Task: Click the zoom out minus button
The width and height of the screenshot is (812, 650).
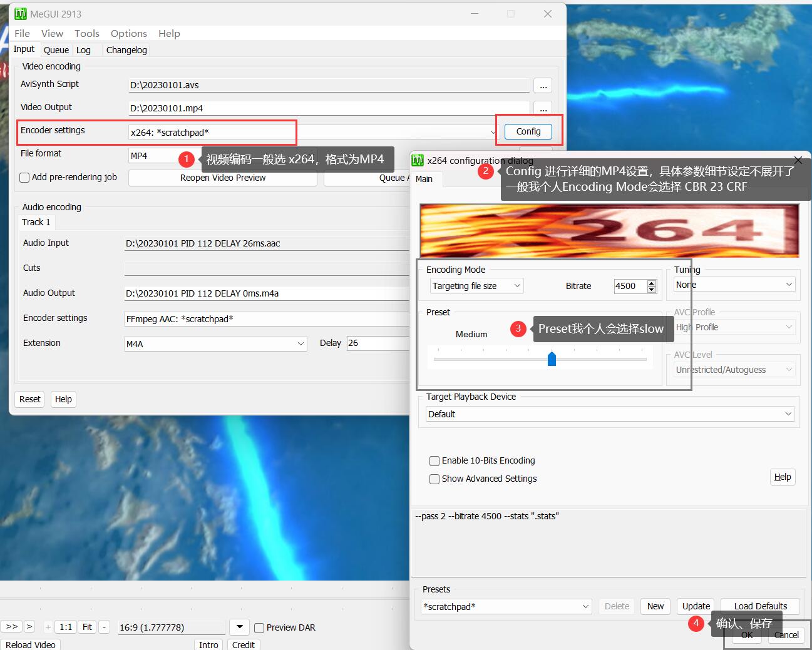Action: 105,627
